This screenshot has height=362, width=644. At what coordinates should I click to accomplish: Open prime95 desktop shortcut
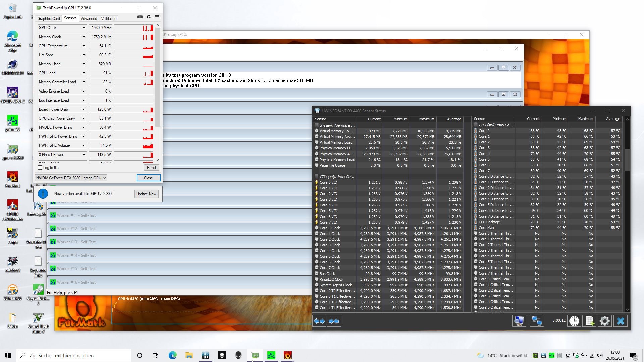click(x=13, y=123)
